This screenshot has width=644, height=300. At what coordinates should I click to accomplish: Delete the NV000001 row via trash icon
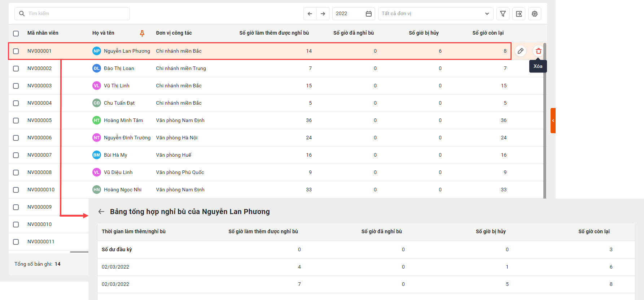[538, 51]
